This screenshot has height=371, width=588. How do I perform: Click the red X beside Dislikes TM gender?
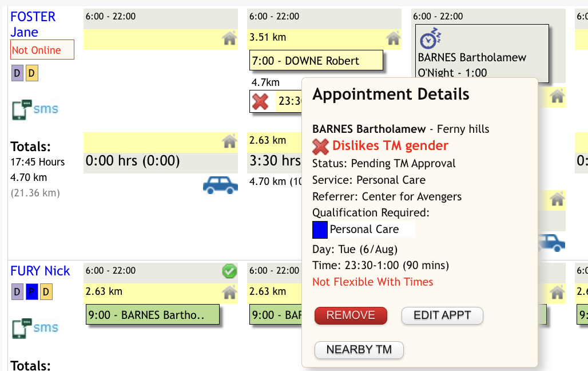click(x=320, y=147)
